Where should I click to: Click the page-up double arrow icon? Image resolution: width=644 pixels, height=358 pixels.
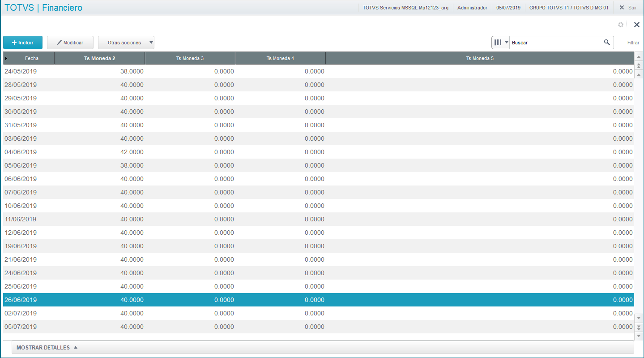[639, 66]
